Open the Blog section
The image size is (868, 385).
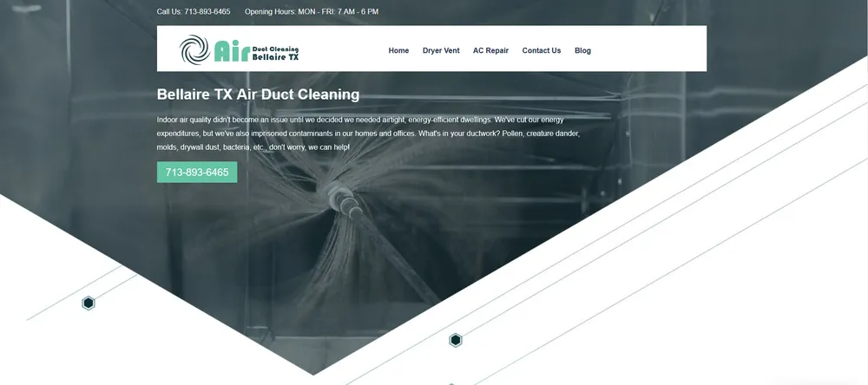point(582,50)
